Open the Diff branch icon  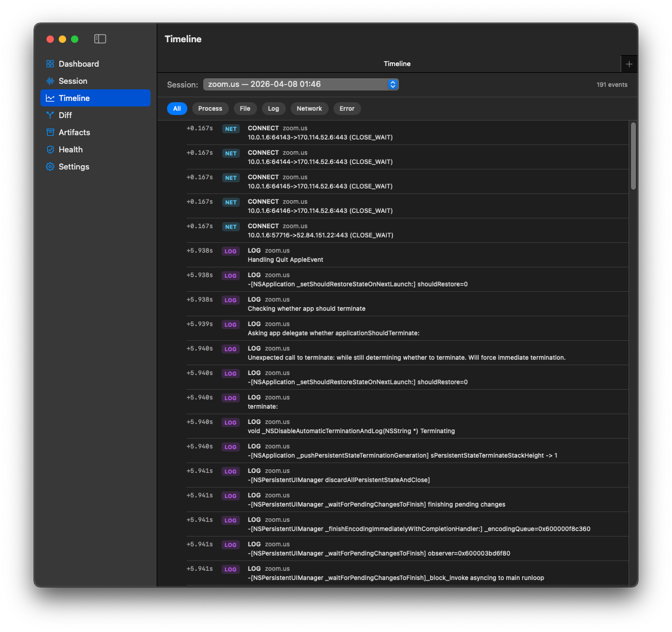tap(50, 115)
